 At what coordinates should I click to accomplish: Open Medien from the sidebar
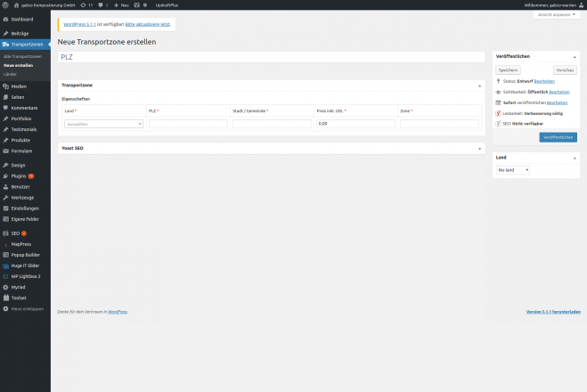point(18,86)
